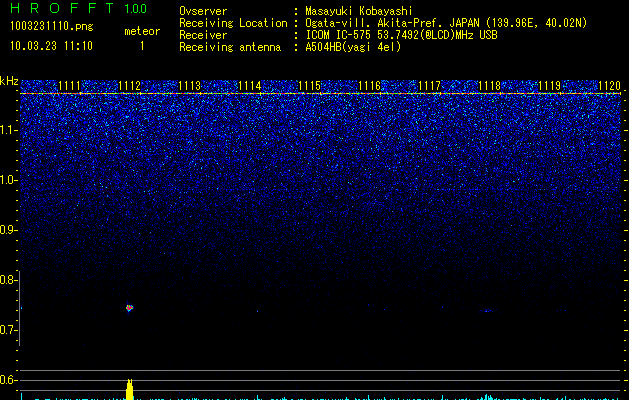Click the 1117 time marker
The height and width of the screenshot is (400, 629).
[x=429, y=86]
